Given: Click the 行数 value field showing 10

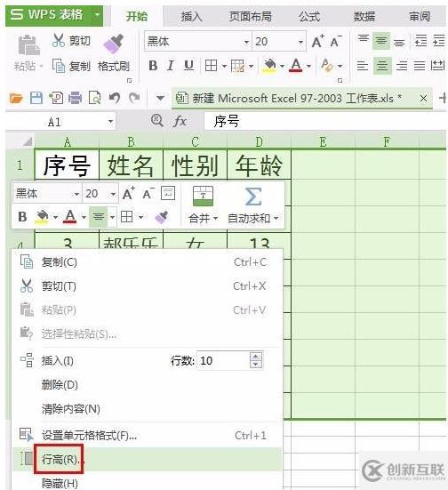Looking at the screenshot, I should [223, 361].
